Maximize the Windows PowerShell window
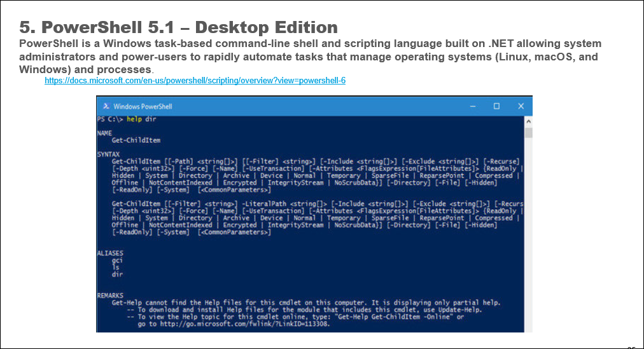Image resolution: width=644 pixels, height=349 pixels. pyautogui.click(x=496, y=106)
